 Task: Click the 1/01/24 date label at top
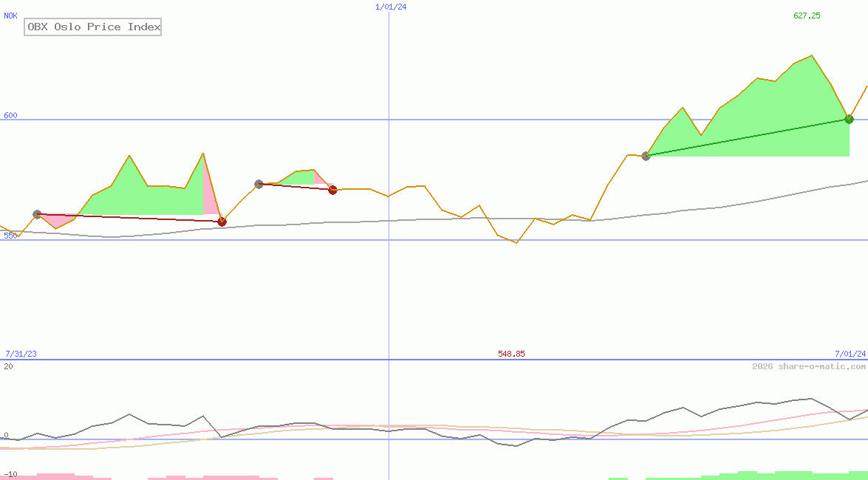(x=391, y=7)
